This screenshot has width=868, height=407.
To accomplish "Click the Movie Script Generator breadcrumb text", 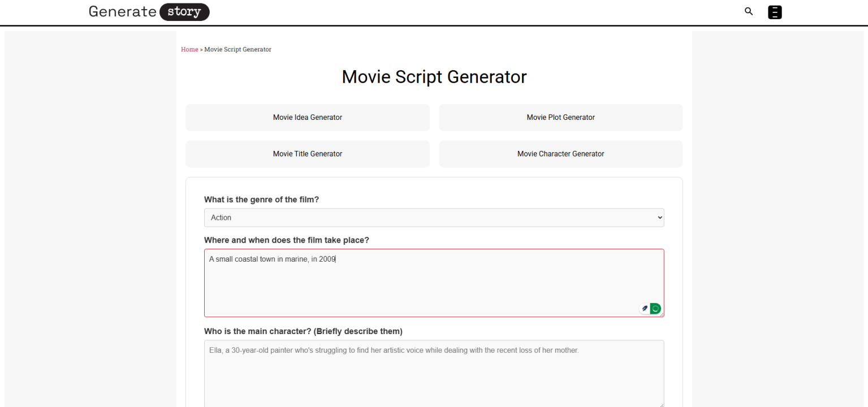I will tap(237, 49).
